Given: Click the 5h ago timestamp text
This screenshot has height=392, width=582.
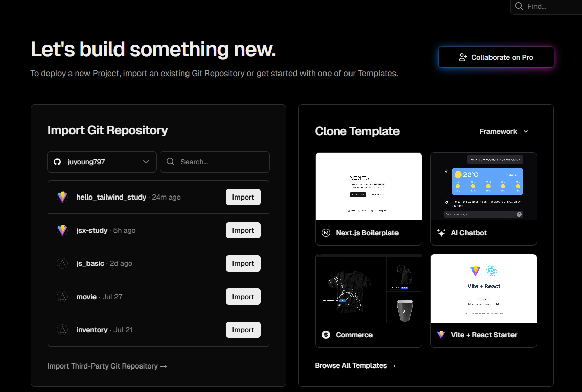Looking at the screenshot, I should (x=124, y=230).
